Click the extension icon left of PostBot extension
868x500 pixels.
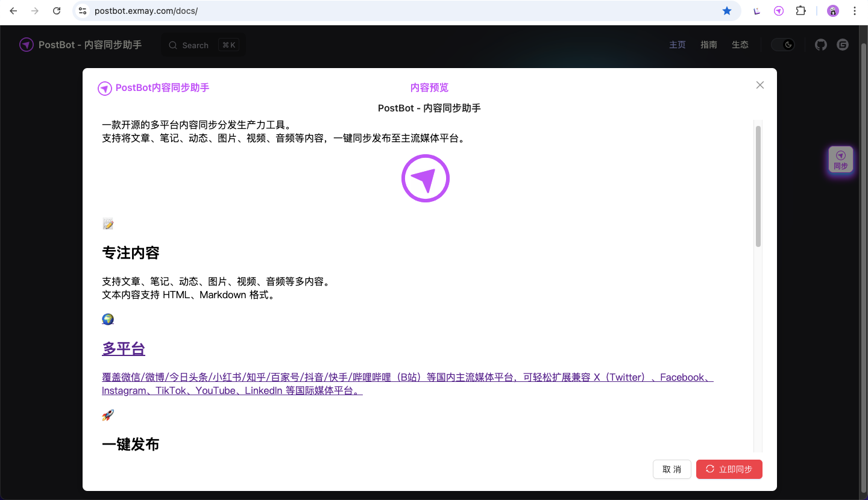(758, 11)
